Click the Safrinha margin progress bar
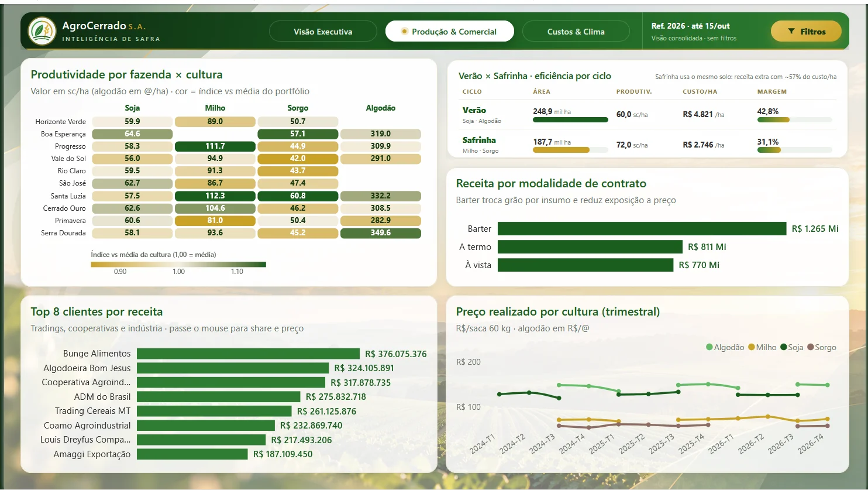The height and width of the screenshot is (490, 868). pos(794,150)
